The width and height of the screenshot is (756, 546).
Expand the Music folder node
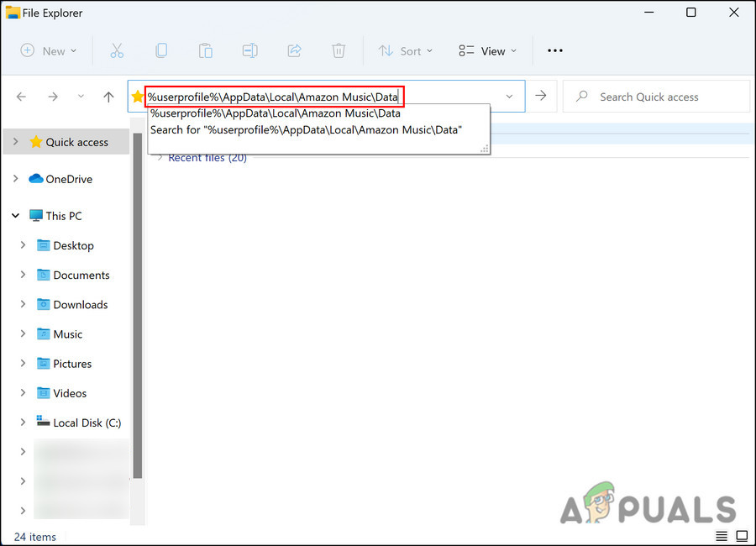tap(23, 333)
